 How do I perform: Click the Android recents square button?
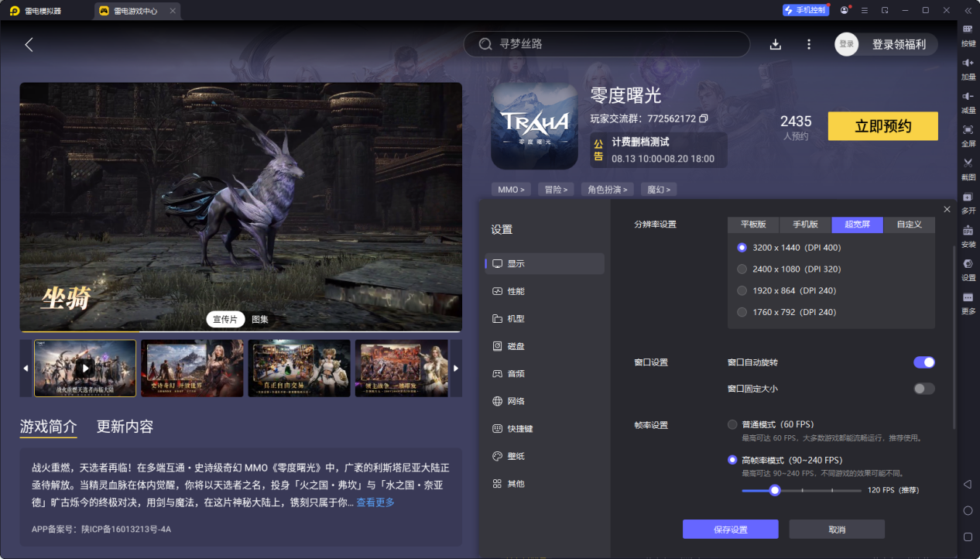[968, 537]
